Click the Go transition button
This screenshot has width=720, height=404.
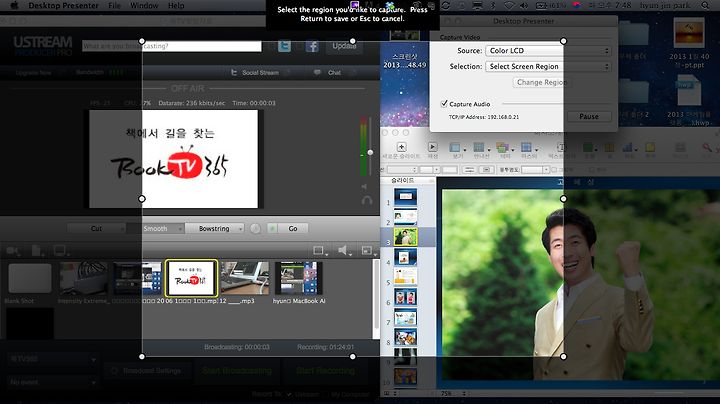point(293,228)
